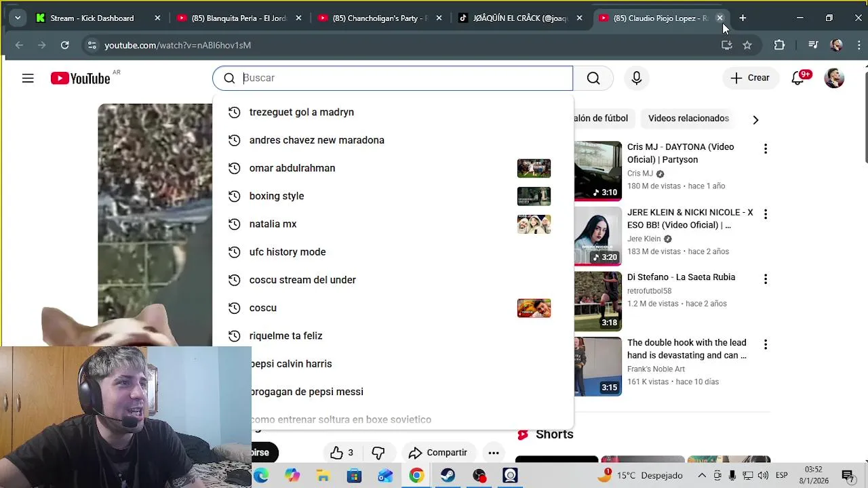The image size is (868, 488).
Task: Select suggestion pepsi calvin harris
Action: [393, 364]
